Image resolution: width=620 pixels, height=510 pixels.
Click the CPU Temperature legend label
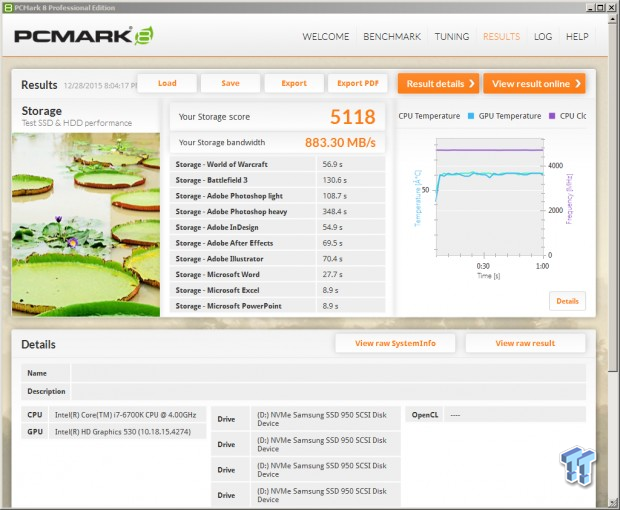point(429,116)
